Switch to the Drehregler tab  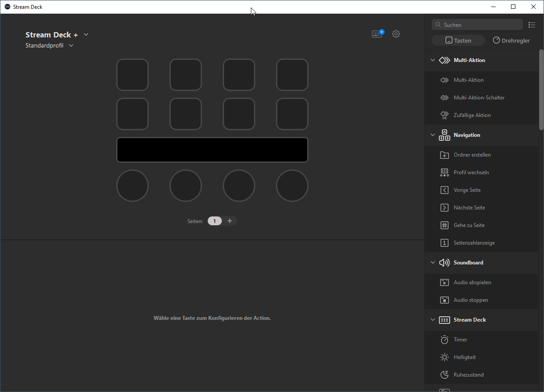pos(511,40)
